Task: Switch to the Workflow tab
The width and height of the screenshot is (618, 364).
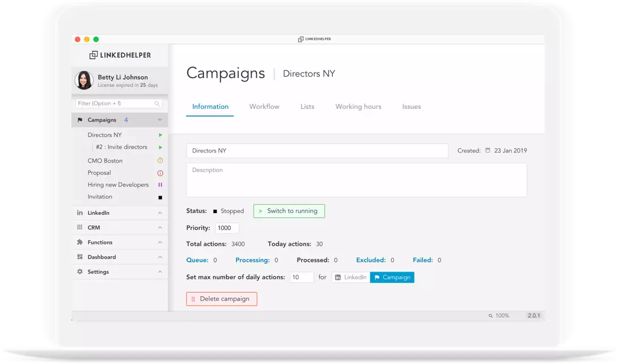Action: [264, 106]
